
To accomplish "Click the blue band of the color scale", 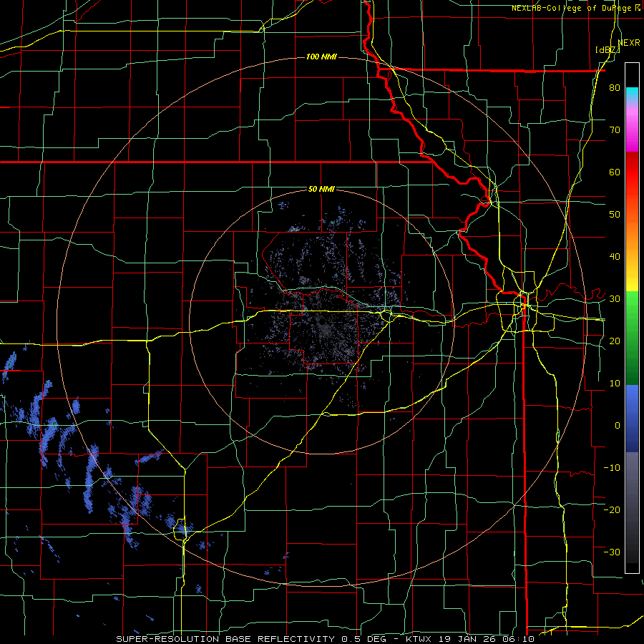I will 632,419.
